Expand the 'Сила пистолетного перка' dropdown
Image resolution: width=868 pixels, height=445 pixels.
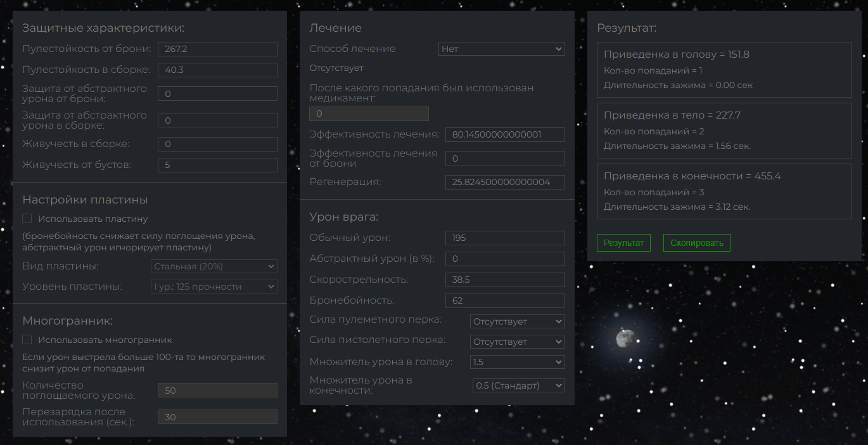(x=517, y=342)
